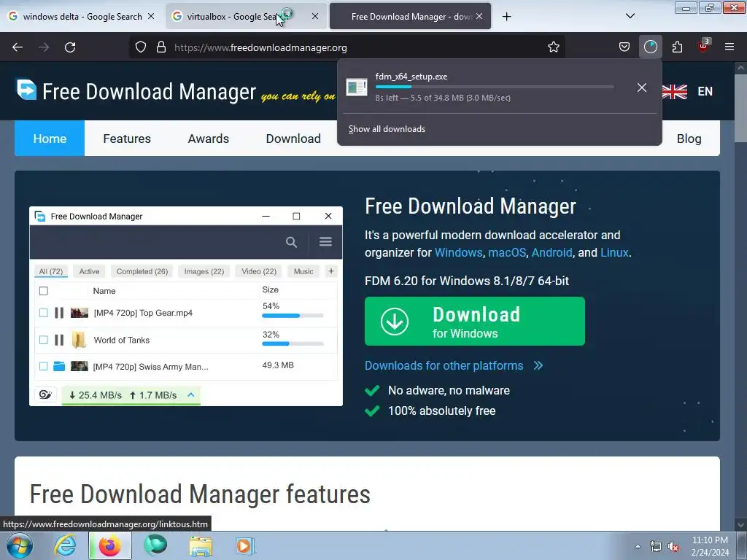The height and width of the screenshot is (560, 747).
Task: Open Firefox application hamburger menu
Action: click(729, 47)
